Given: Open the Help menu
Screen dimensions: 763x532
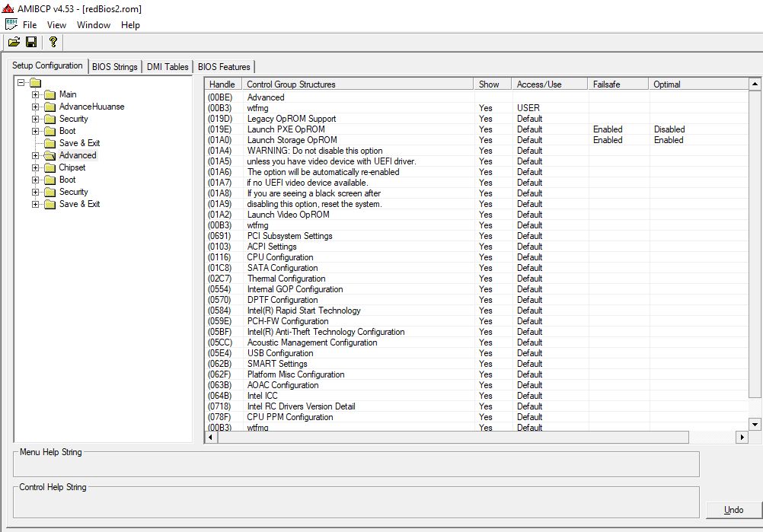Looking at the screenshot, I should point(130,25).
